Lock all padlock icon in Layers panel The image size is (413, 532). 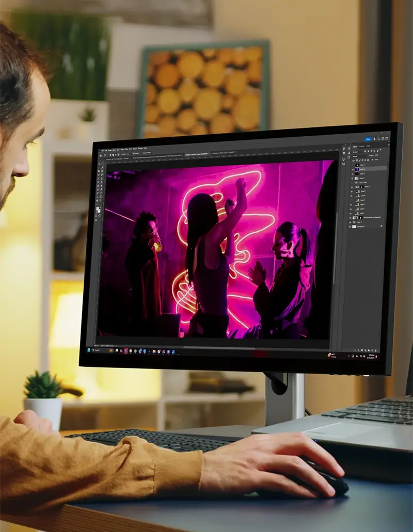pyautogui.click(x=368, y=160)
